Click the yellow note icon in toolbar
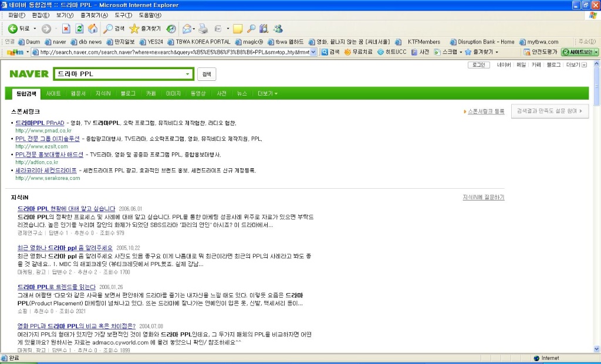601x364 pixels. pyautogui.click(x=238, y=29)
